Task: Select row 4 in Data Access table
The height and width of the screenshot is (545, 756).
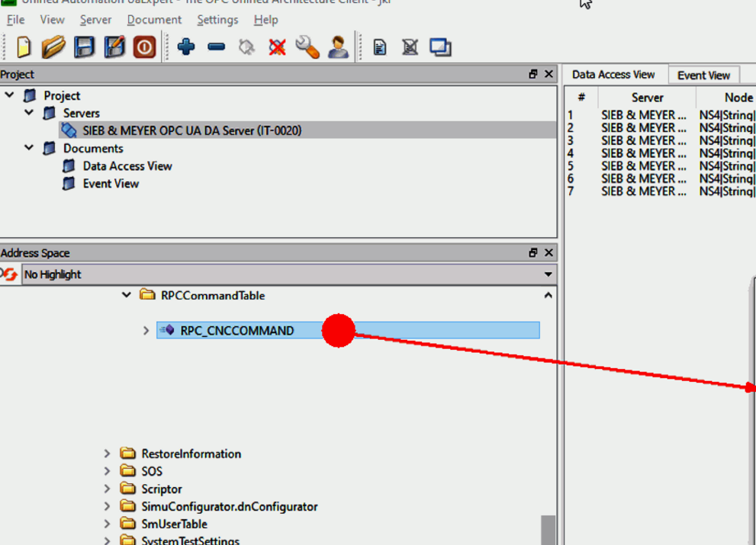Action: click(660, 153)
